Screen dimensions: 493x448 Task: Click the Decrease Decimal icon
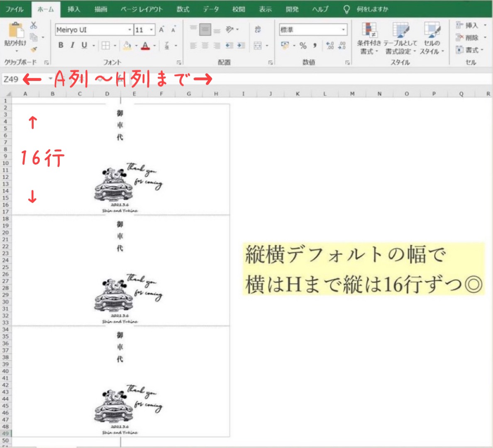(x=342, y=46)
